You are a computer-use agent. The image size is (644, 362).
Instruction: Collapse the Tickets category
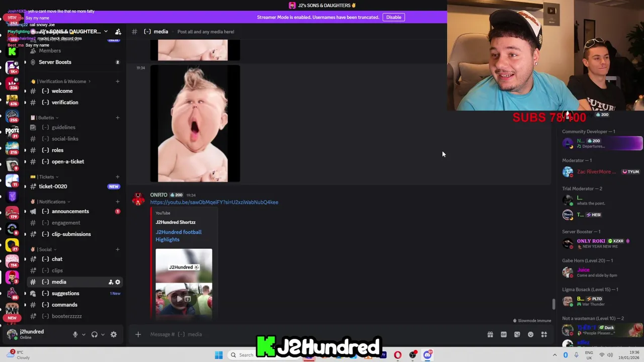click(44, 177)
